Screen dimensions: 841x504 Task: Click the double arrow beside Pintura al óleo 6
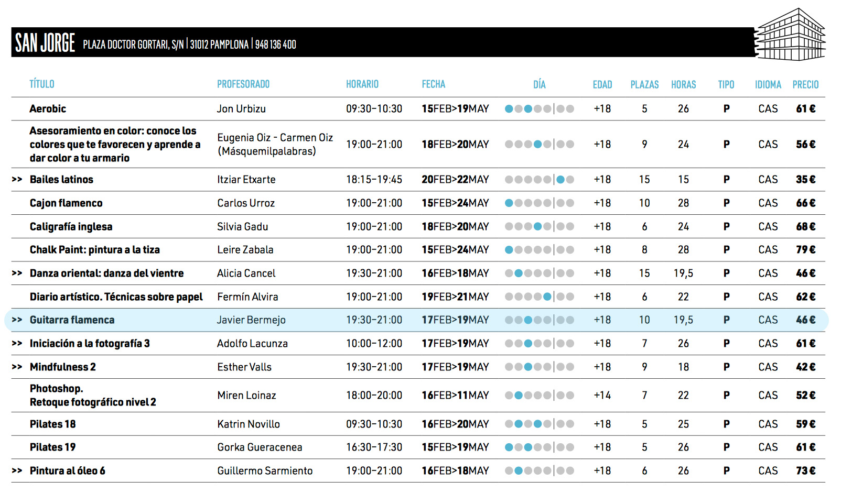17,471
